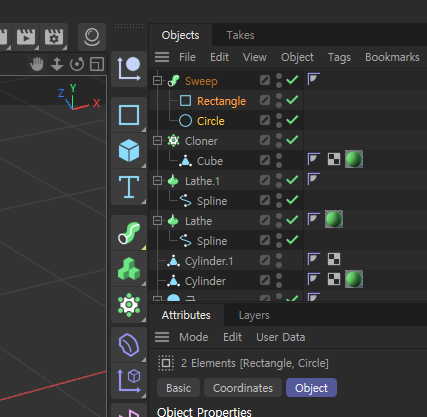Open the Bookmarks menu

point(392,57)
